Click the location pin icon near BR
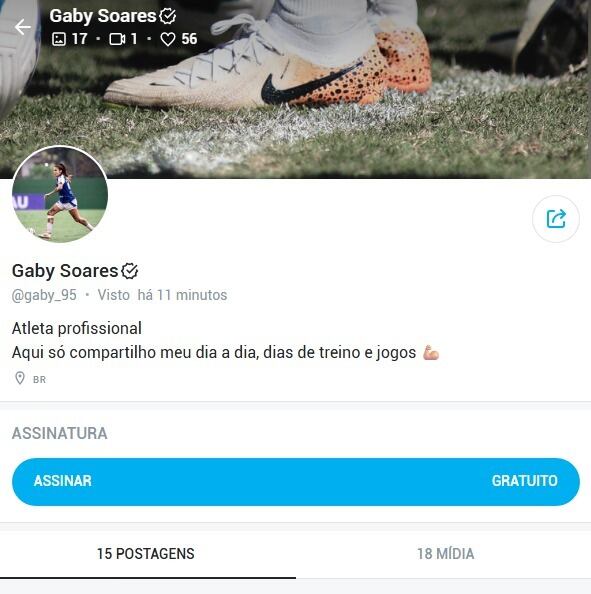The width and height of the screenshot is (591, 594). [x=20, y=378]
